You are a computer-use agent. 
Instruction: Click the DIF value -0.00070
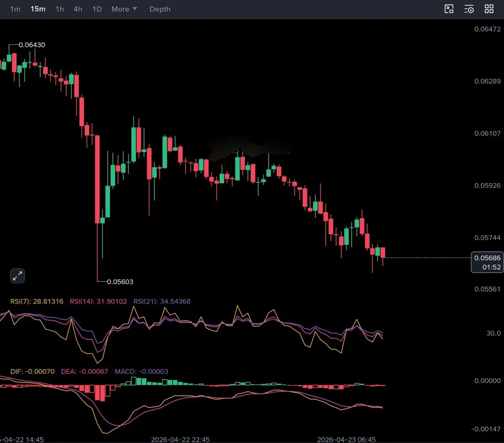pyautogui.click(x=40, y=371)
